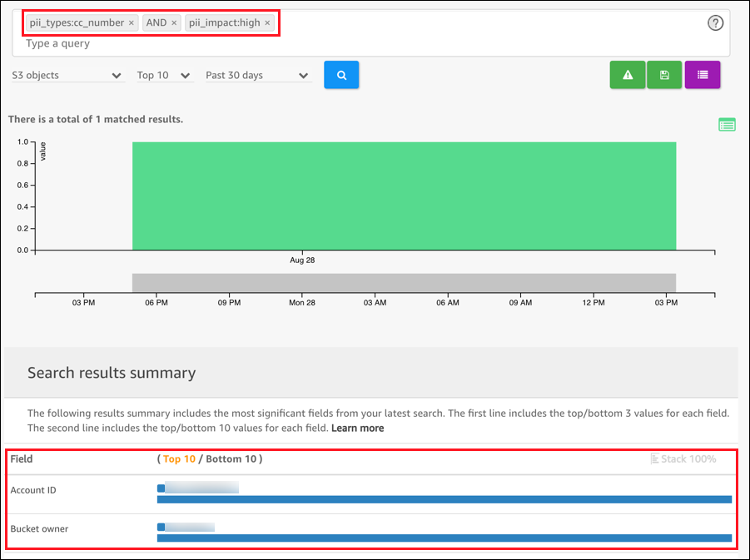Open the Top 10 dropdown
750x560 pixels.
pyautogui.click(x=164, y=75)
